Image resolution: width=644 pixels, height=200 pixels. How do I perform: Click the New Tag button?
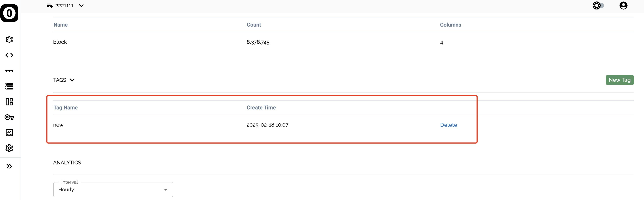coord(620,80)
